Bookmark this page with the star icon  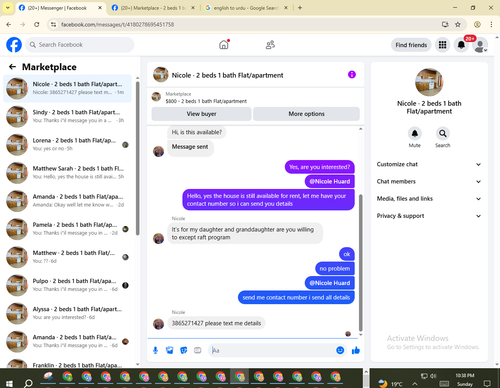point(458,24)
